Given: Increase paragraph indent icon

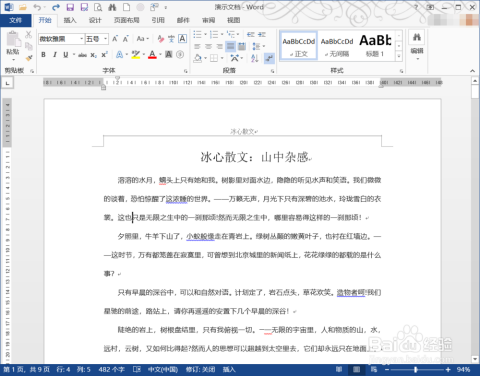Looking at the screenshot, I should click(x=262, y=34).
